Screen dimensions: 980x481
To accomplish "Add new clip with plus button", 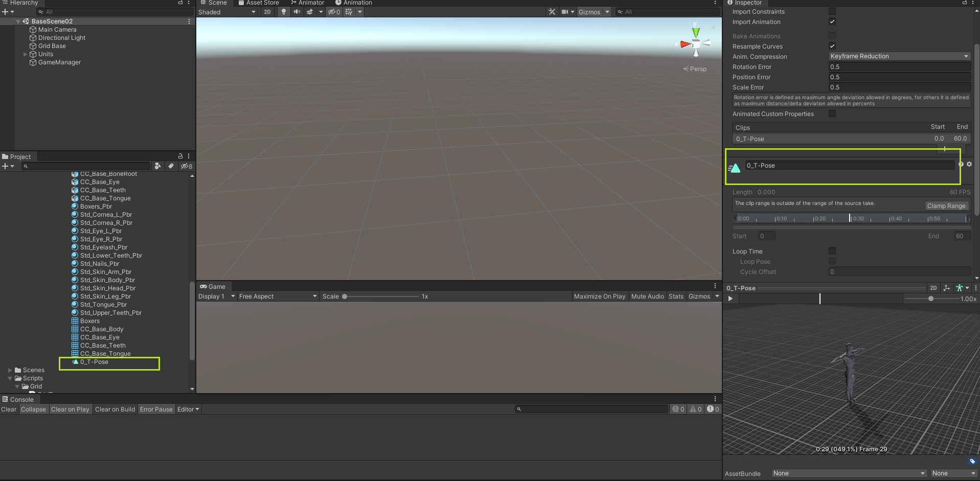I will (x=945, y=149).
